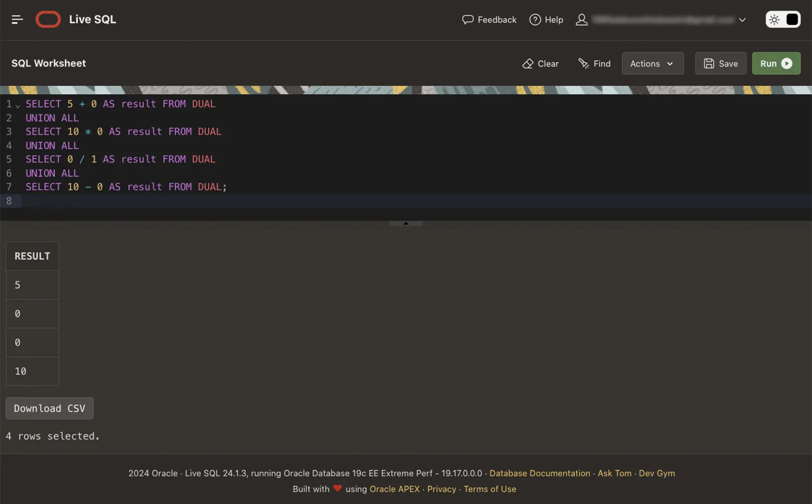Click the Feedback speech bubble icon
This screenshot has width=812, height=504.
click(x=467, y=20)
